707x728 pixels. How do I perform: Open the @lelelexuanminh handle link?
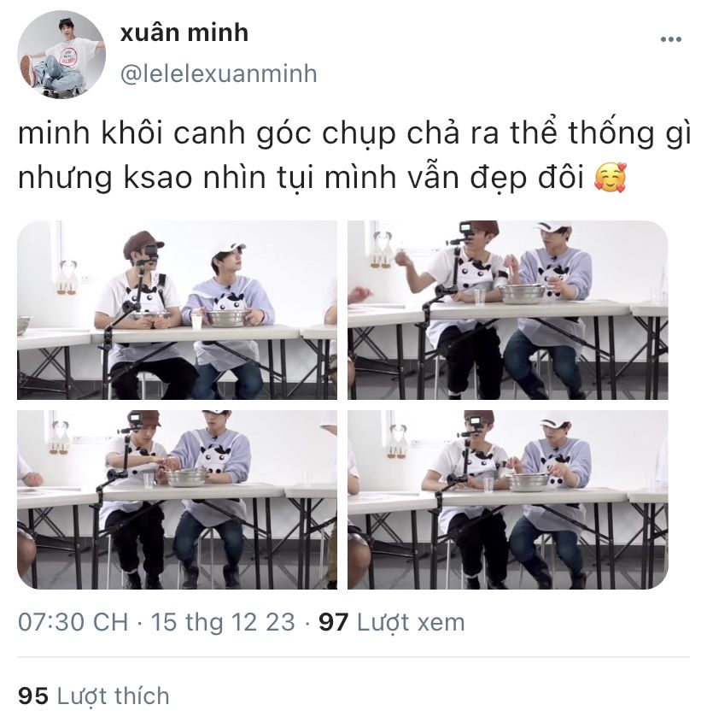coord(219,73)
